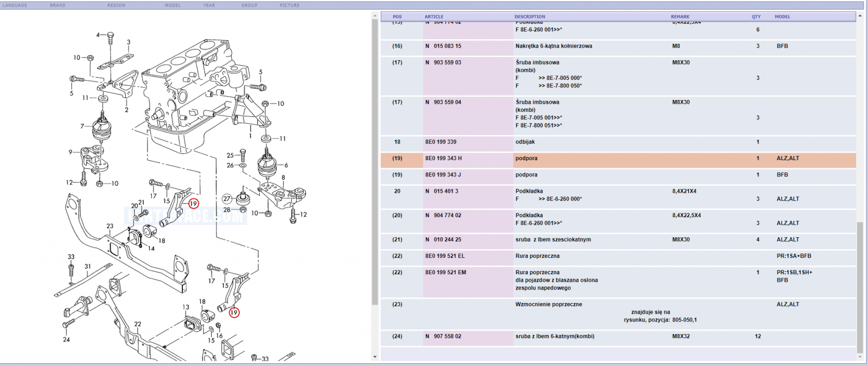868x366 pixels.
Task: Click callout number 9 on the left bracket
Action: click(x=71, y=152)
